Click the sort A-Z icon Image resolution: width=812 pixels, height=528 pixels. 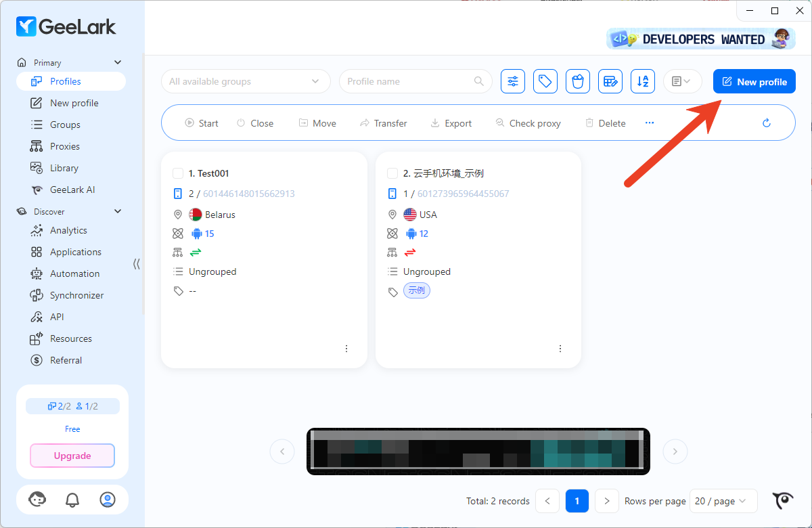point(643,81)
